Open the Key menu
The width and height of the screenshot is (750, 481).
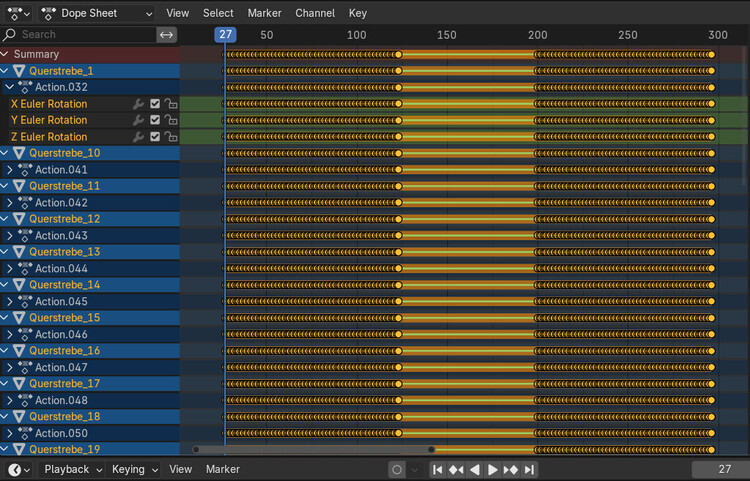coord(358,13)
